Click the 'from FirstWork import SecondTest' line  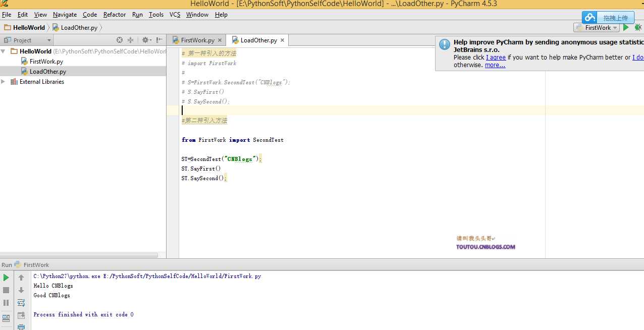[x=233, y=140]
